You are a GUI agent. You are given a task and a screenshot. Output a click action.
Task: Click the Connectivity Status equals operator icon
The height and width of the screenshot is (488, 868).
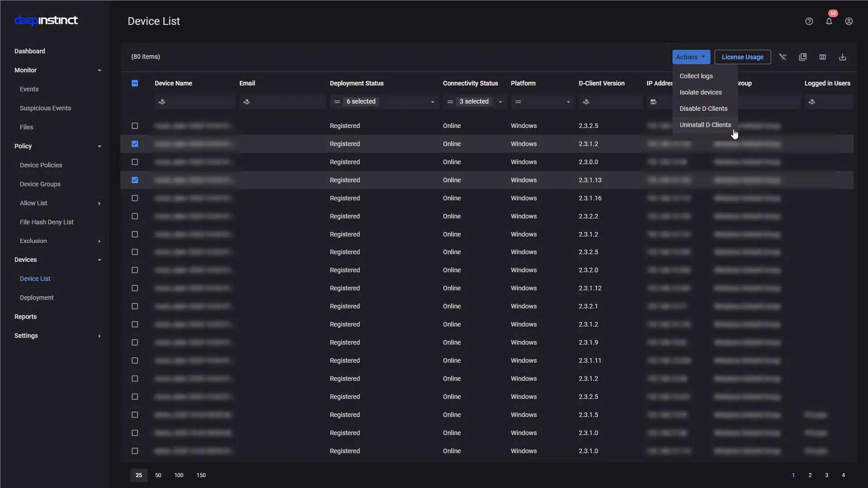click(x=450, y=102)
